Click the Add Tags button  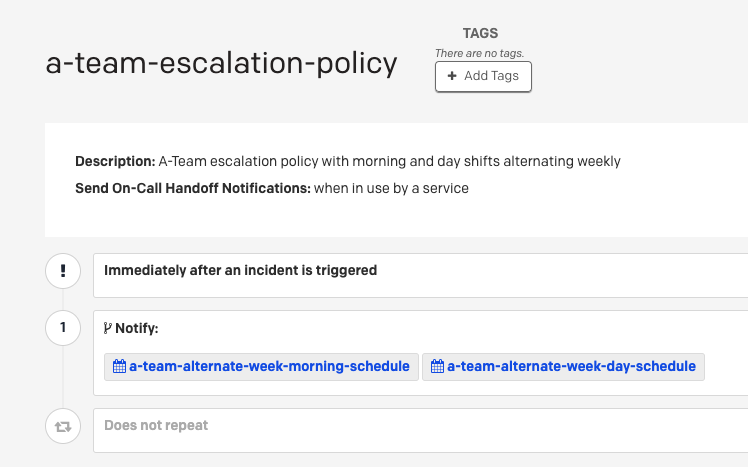[483, 76]
